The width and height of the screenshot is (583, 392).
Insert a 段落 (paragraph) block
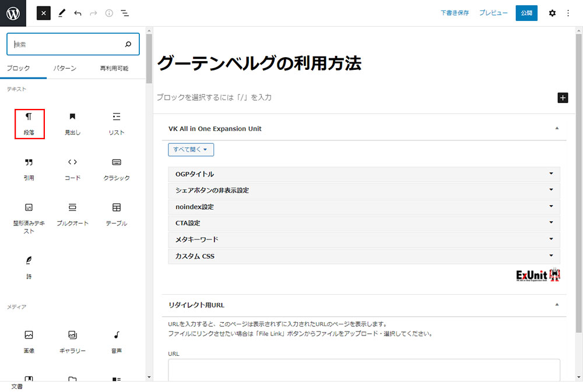29,123
